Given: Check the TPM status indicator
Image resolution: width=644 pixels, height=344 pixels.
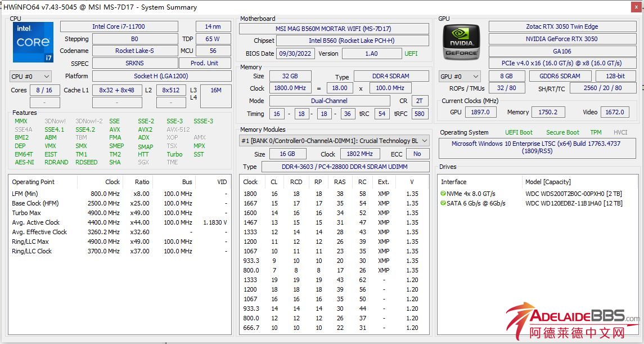Looking at the screenshot, I should 596,132.
